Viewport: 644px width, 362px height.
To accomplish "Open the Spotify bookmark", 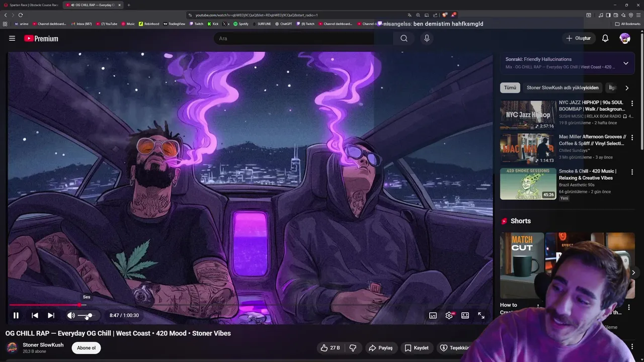I will click(x=241, y=24).
